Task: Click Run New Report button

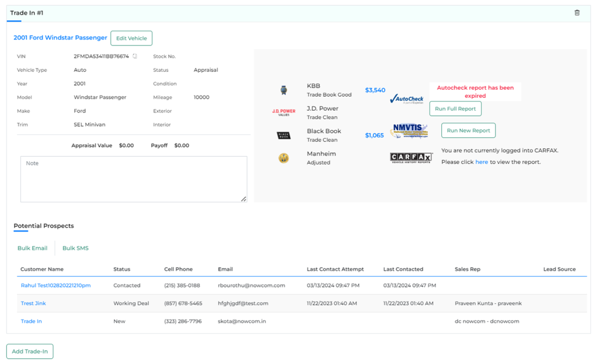Action: click(468, 131)
